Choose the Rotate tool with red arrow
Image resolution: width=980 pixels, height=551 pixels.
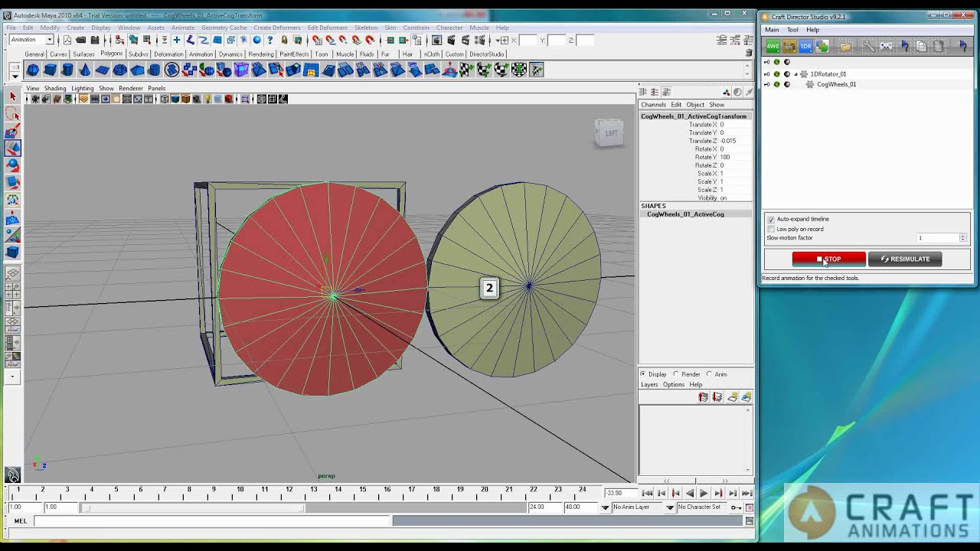(x=12, y=165)
